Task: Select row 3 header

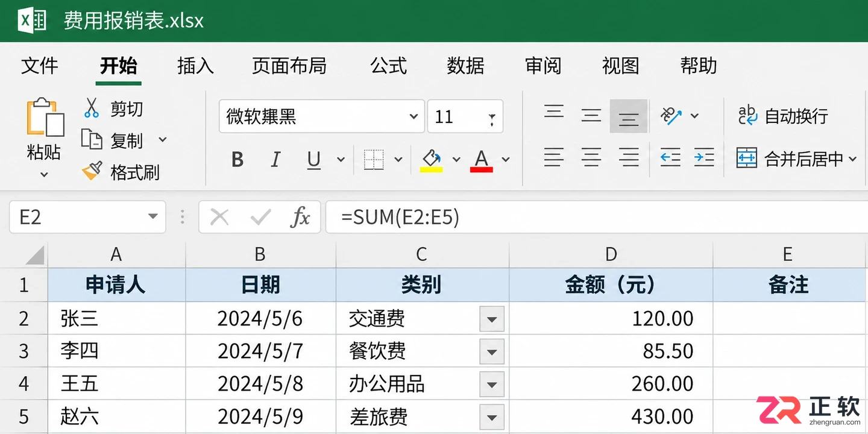Action: 24,351
